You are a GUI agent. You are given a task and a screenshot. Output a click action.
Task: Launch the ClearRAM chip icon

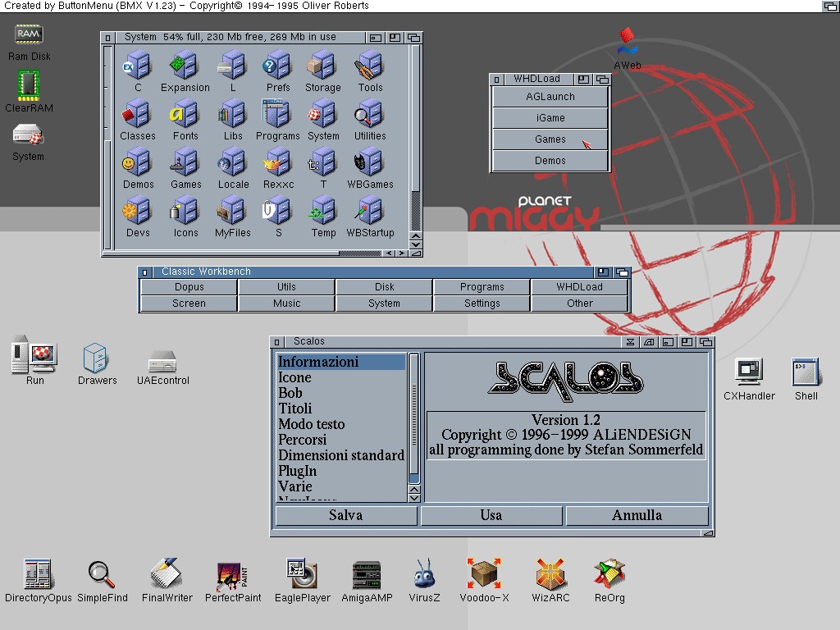(x=29, y=85)
